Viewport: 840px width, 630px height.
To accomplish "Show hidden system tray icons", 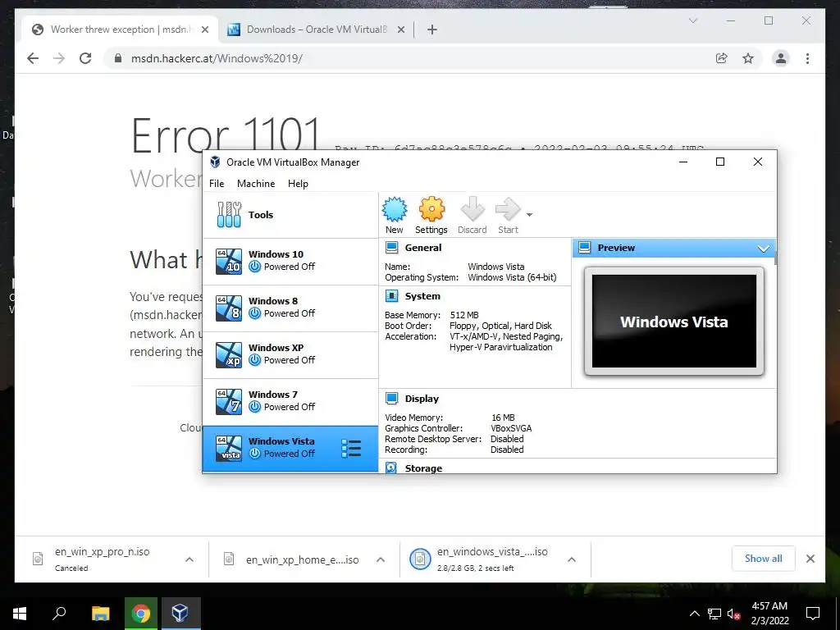I will click(694, 614).
